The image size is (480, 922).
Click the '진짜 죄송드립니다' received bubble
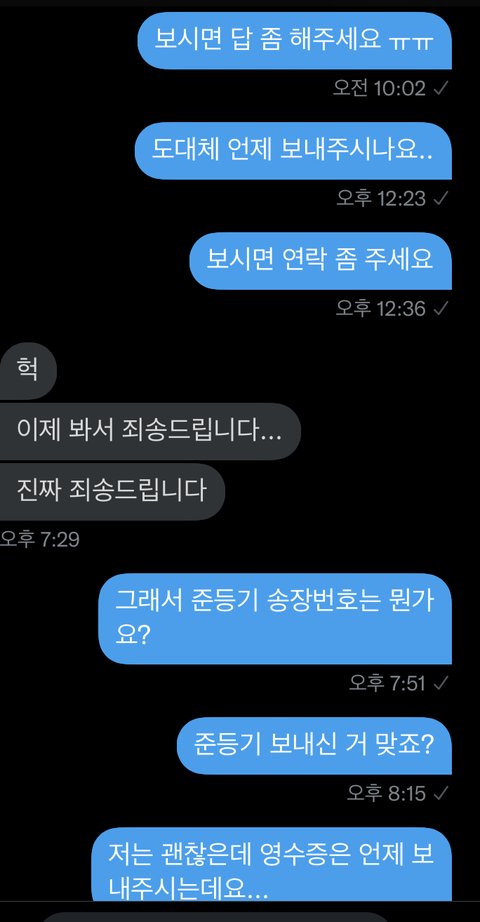112,492
